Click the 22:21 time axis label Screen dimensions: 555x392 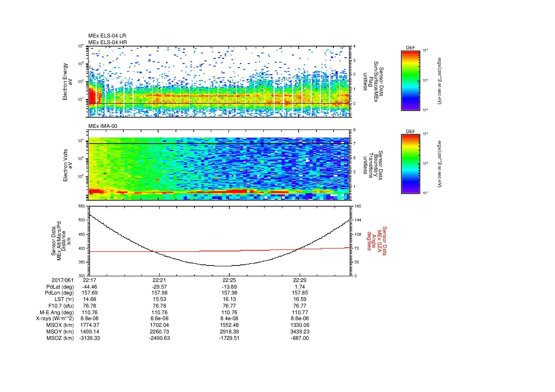coord(159,280)
